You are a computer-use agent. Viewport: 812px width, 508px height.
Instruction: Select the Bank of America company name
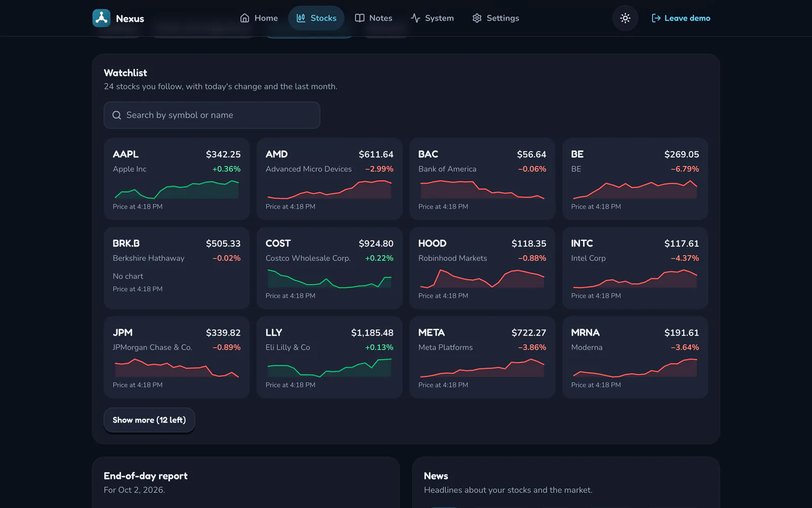click(x=447, y=169)
